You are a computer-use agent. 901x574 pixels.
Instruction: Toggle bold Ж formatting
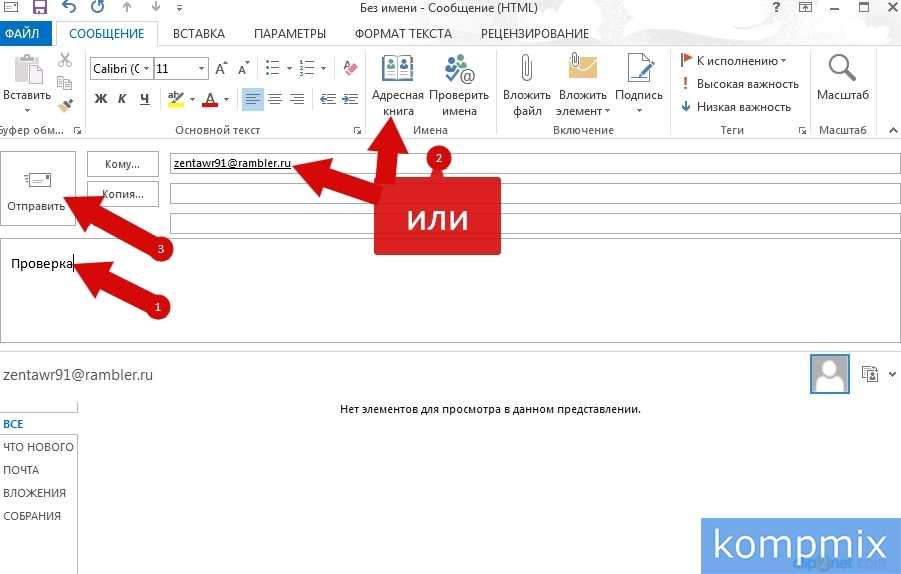[x=101, y=99]
